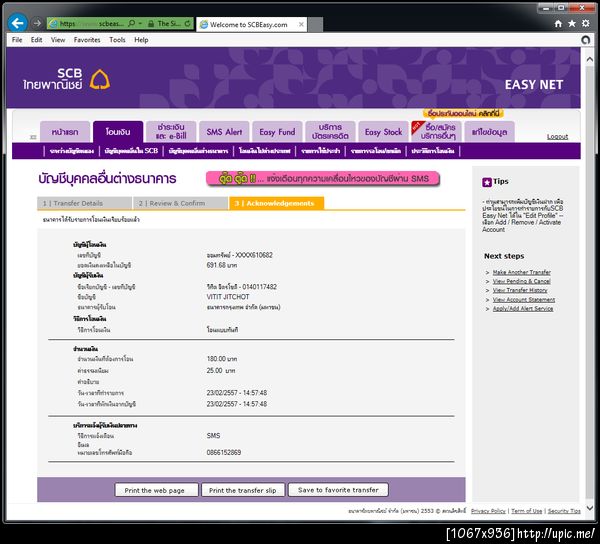Click the refresh icon in the address bar
The width and height of the screenshot is (600, 544).
pos(187,23)
